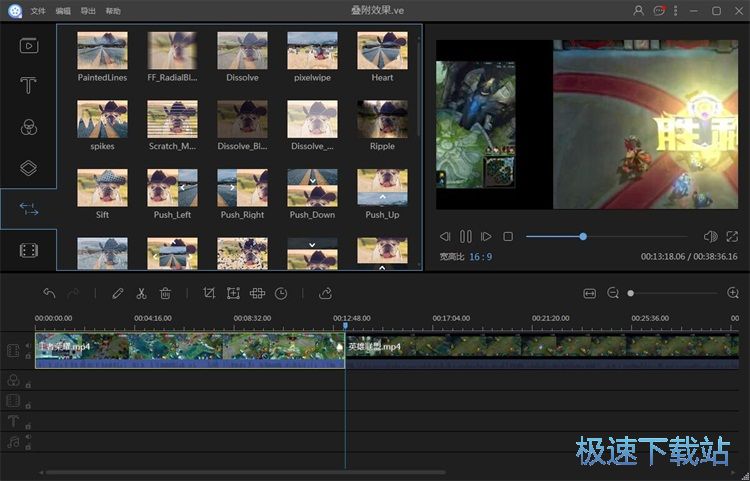The image size is (750, 481).
Task: Toggle fullscreen preview mode
Action: (732, 236)
